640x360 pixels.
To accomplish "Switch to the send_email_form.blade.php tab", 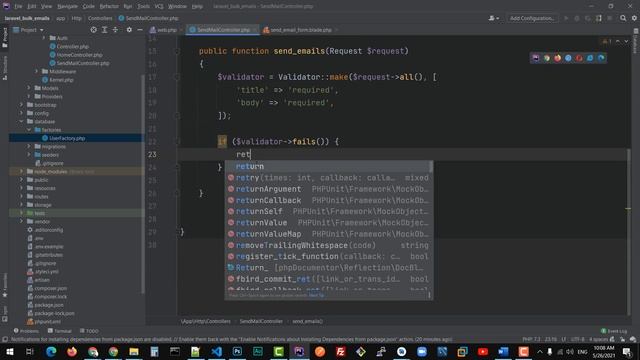I will click(300, 30).
